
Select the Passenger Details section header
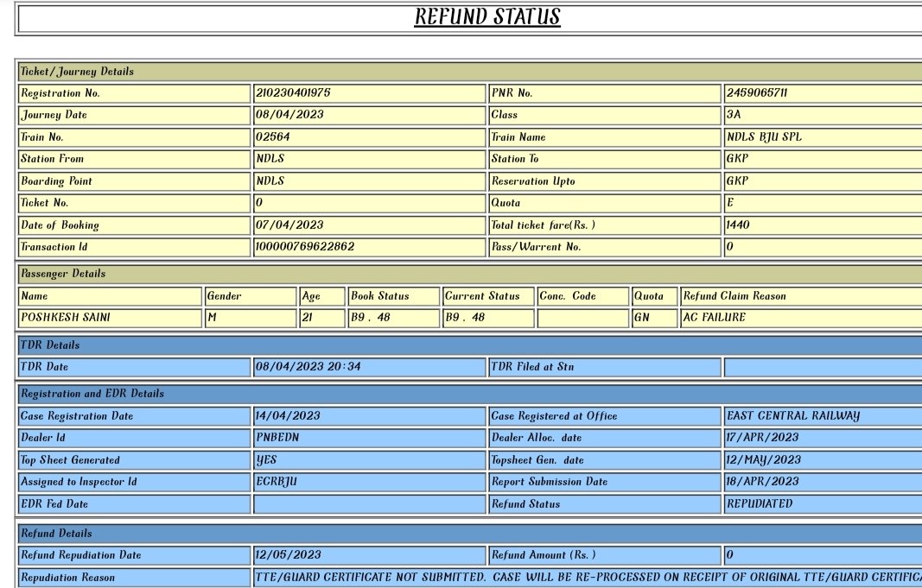click(x=60, y=273)
